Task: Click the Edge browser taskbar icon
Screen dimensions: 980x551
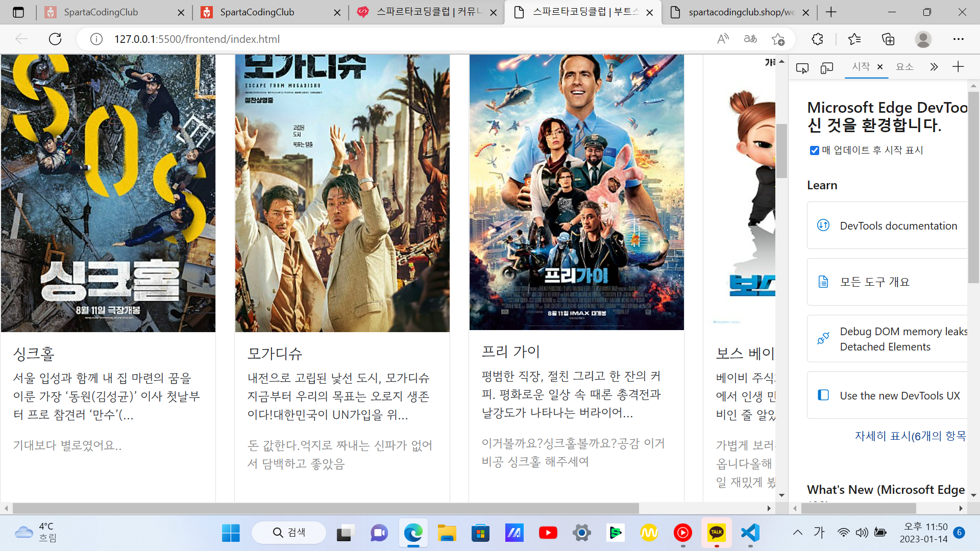Action: coord(413,533)
